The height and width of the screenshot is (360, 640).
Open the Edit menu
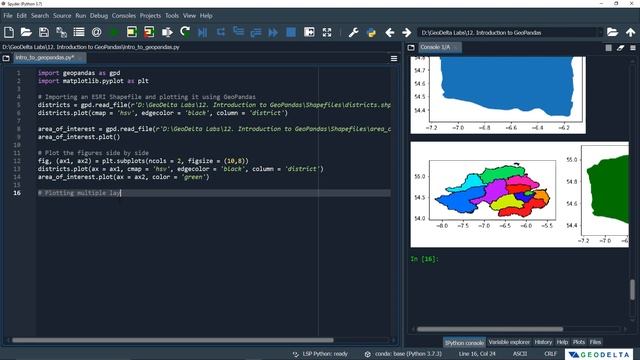coord(22,16)
